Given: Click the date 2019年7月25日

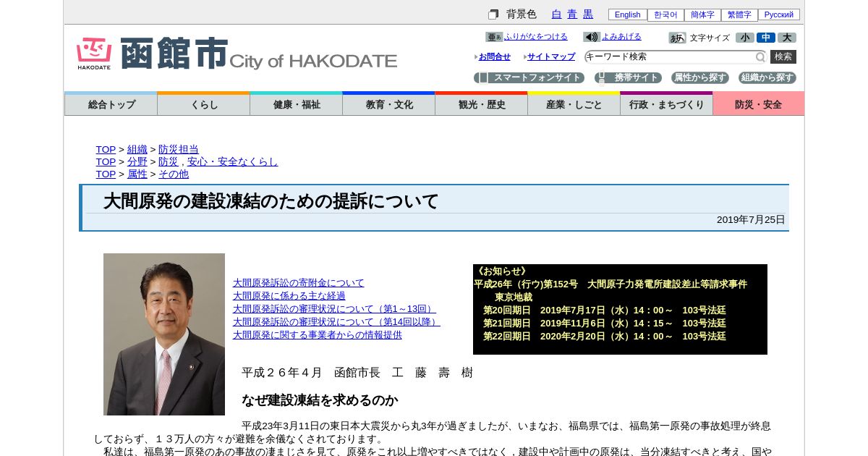Looking at the screenshot, I should (x=751, y=220).
